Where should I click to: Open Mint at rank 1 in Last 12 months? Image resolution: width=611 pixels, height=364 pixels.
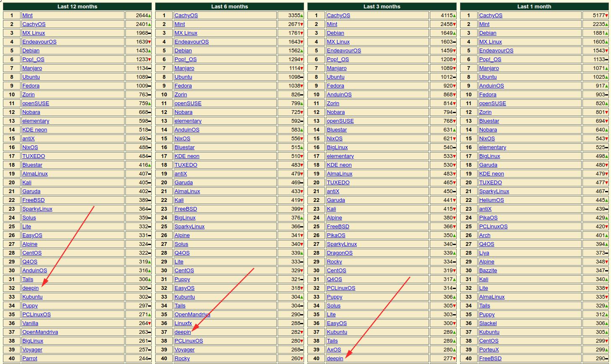[27, 15]
